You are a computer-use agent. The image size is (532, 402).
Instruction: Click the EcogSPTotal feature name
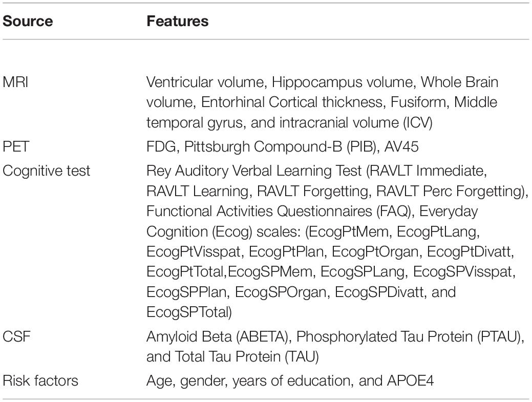click(x=188, y=312)
